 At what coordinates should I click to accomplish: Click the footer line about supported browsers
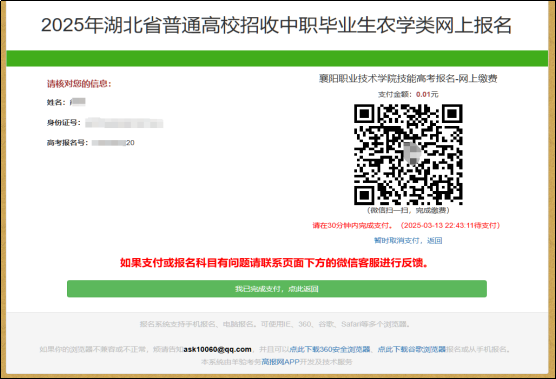pos(275,324)
